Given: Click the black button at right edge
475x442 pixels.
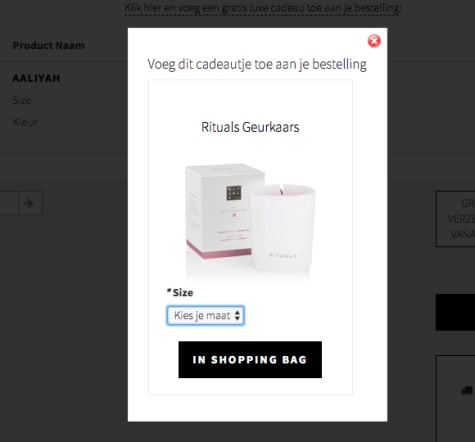Looking at the screenshot, I should pyautogui.click(x=455, y=312).
